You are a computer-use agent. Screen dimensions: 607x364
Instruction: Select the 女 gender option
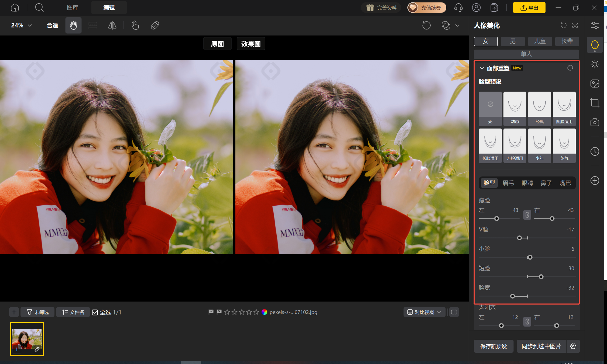coord(486,41)
